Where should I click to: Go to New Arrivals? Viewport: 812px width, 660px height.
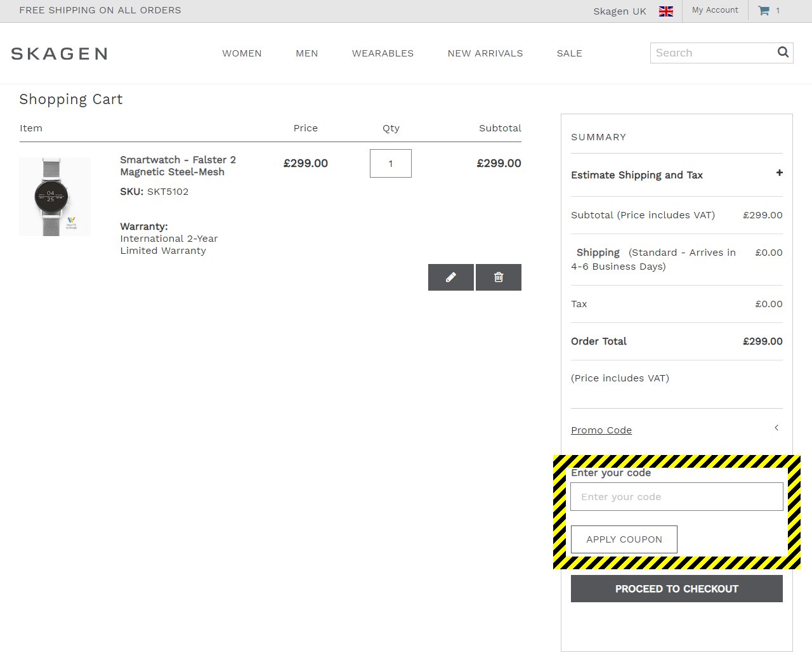[x=485, y=53]
